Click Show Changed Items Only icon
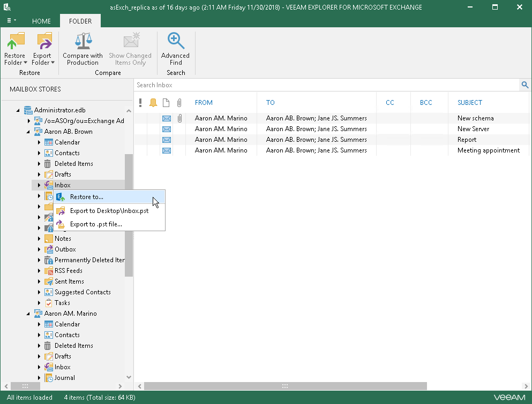This screenshot has height=404, width=532. point(131,41)
